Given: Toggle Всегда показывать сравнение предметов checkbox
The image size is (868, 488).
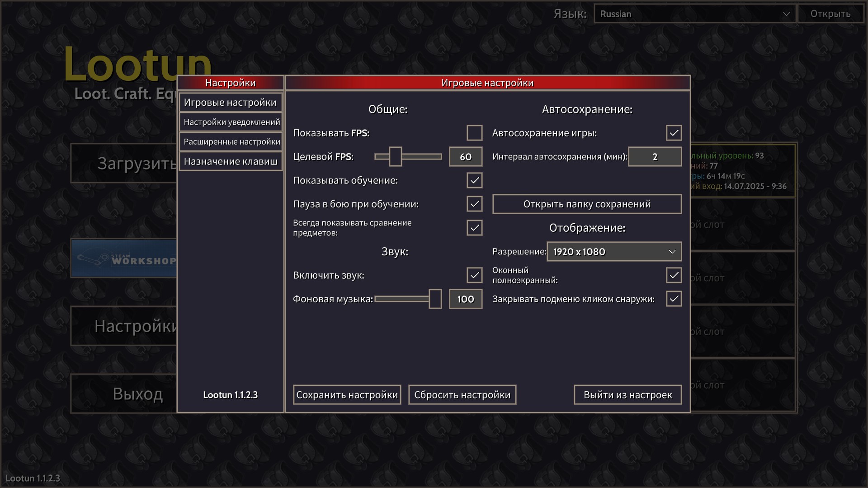Looking at the screenshot, I should pyautogui.click(x=474, y=228).
